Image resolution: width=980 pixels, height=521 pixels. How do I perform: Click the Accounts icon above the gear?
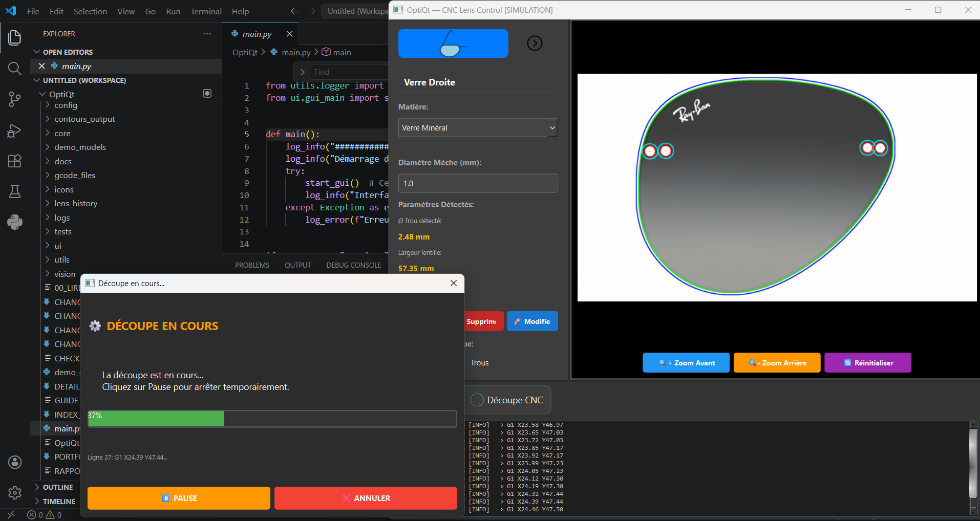point(14,462)
